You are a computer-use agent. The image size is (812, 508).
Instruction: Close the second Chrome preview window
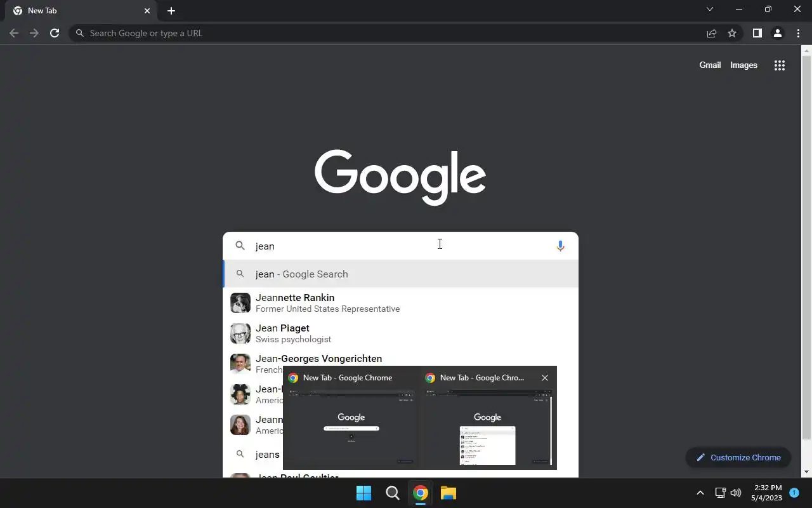coord(545,378)
